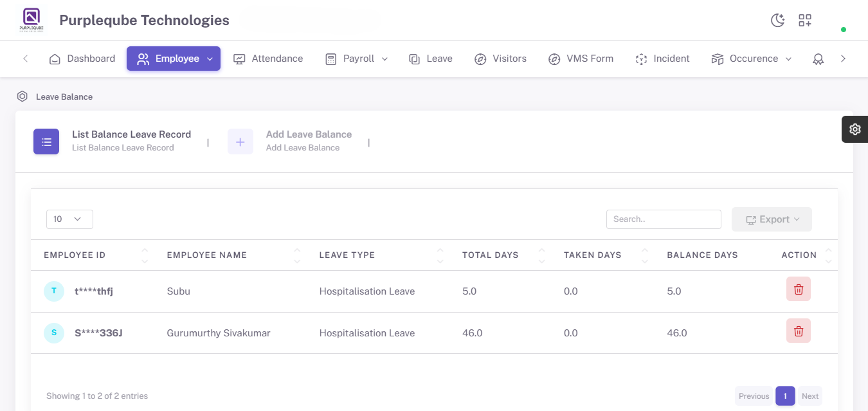The height and width of the screenshot is (411, 868).
Task: Focus the Search input field
Action: click(x=664, y=219)
